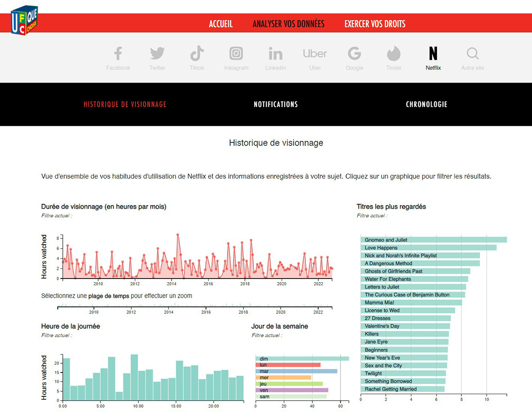
Task: Choose the Instagram camera icon
Action: tap(236, 53)
